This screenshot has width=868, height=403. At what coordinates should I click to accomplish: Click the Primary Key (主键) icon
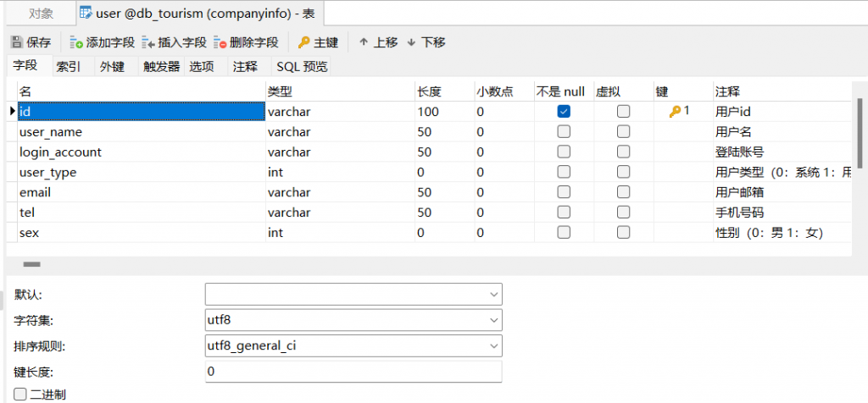coord(303,42)
